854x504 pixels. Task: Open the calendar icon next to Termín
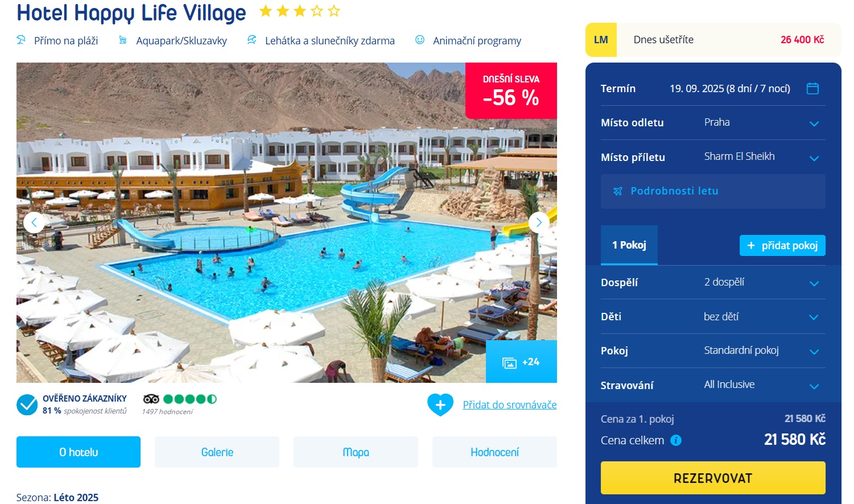tap(812, 88)
